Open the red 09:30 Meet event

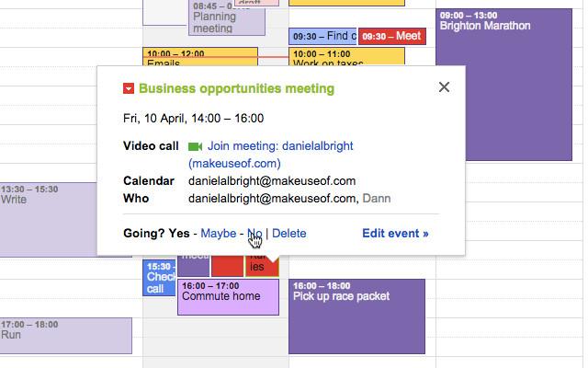pos(391,37)
